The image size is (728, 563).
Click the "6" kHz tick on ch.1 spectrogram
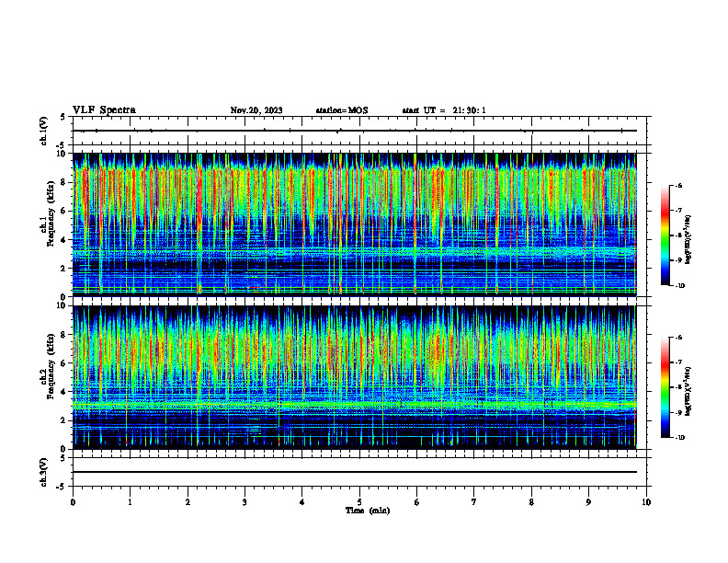click(64, 212)
